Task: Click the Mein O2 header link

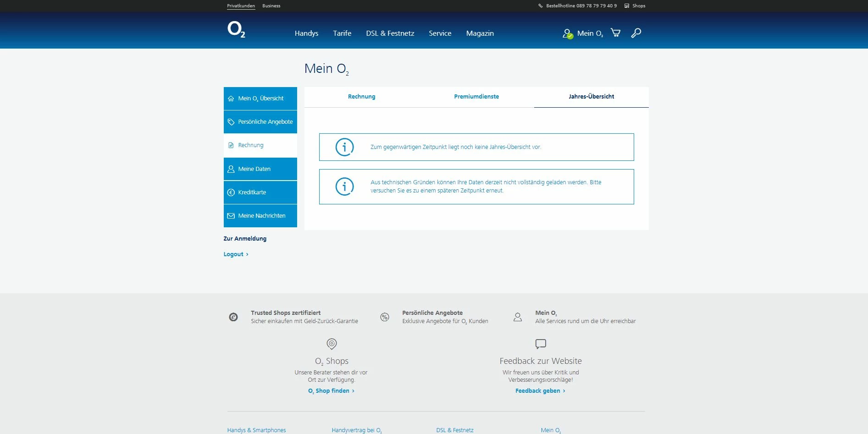Action: click(x=590, y=33)
